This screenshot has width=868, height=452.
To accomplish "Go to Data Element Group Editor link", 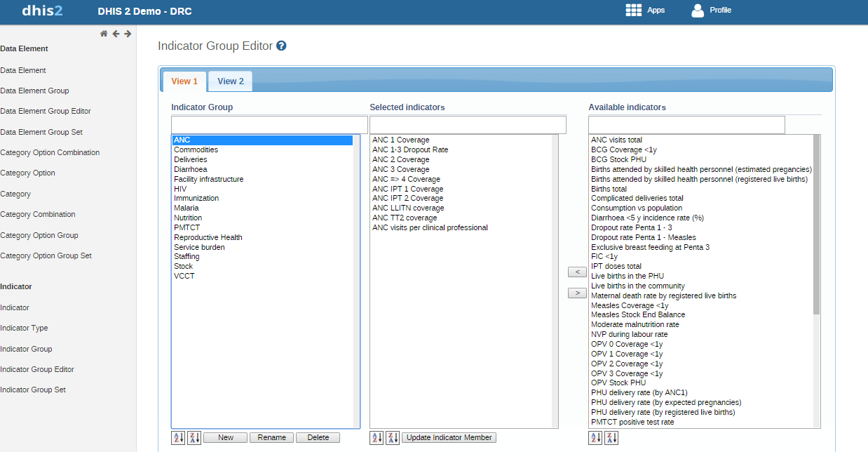I will pyautogui.click(x=46, y=111).
